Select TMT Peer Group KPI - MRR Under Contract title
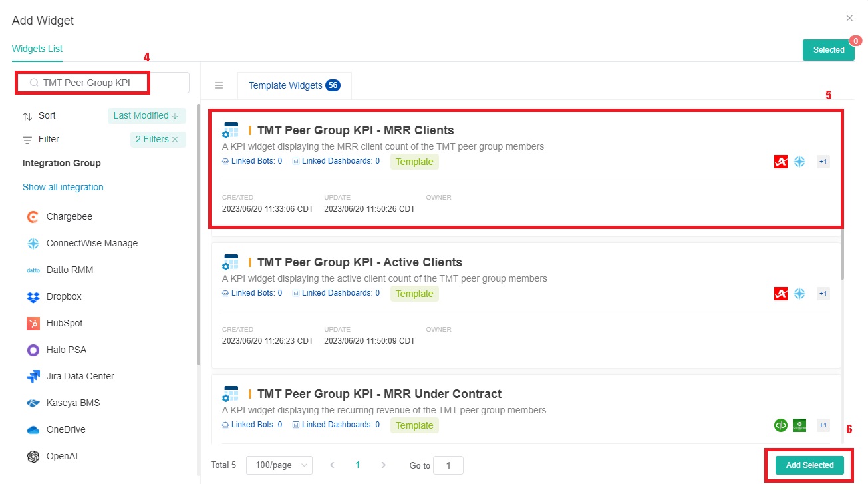This screenshot has width=868, height=484. [380, 394]
